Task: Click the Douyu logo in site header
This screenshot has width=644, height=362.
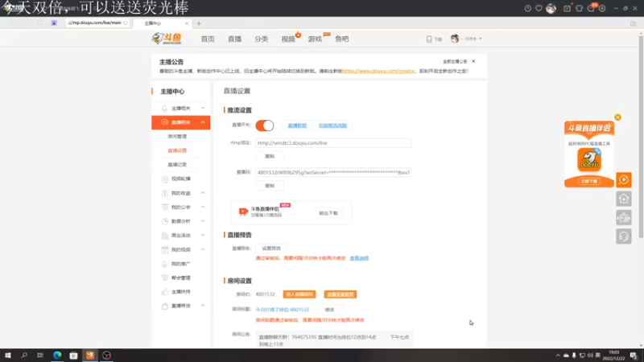Action: coord(167,39)
